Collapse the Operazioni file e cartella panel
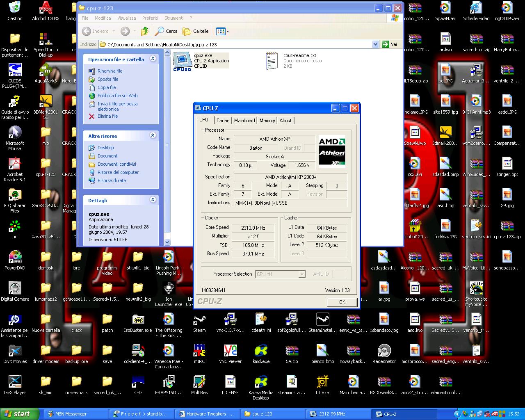The width and height of the screenshot is (525, 420). click(153, 59)
